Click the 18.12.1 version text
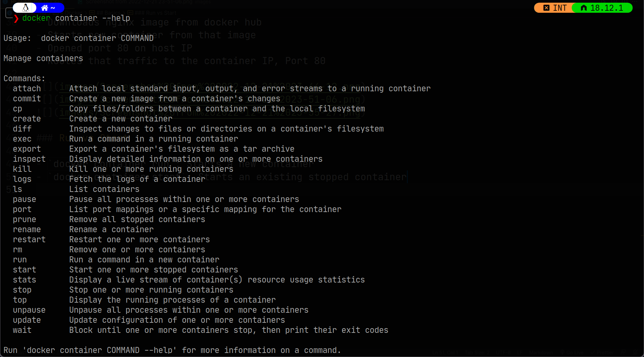The image size is (644, 357). (606, 8)
